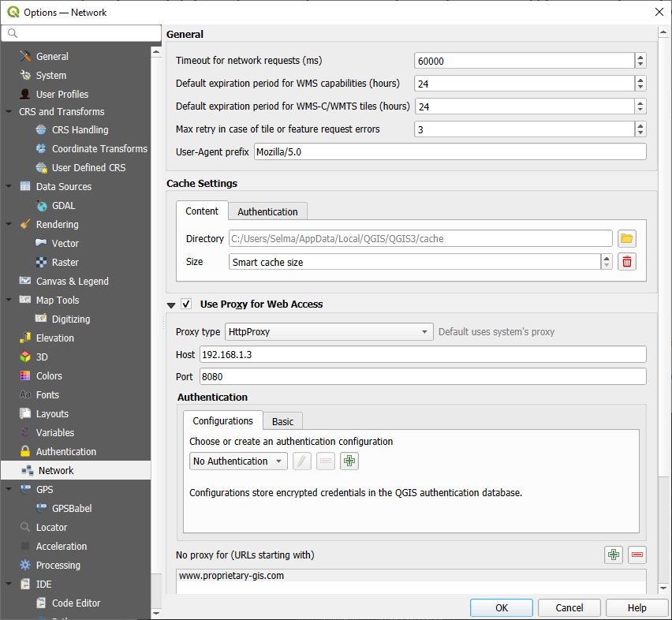Click the proxy Host input field
The width and height of the screenshot is (672, 620).
pyautogui.click(x=422, y=355)
